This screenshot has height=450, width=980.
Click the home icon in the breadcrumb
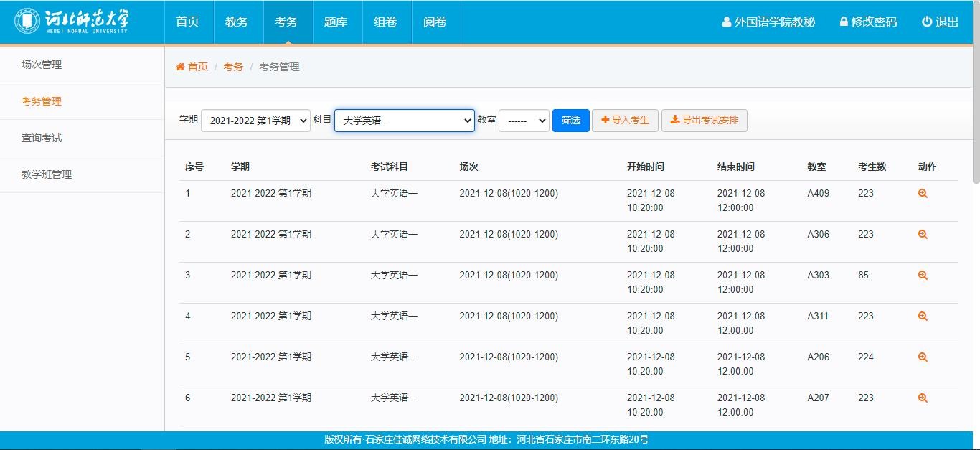point(180,66)
